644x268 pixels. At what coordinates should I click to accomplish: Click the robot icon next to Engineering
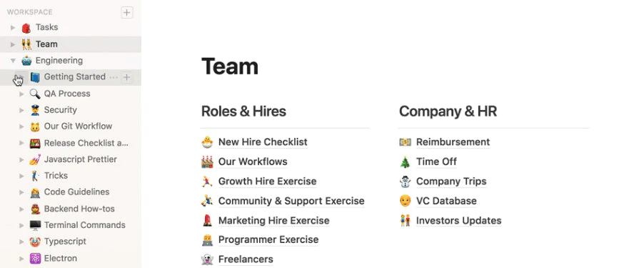pyautogui.click(x=26, y=61)
